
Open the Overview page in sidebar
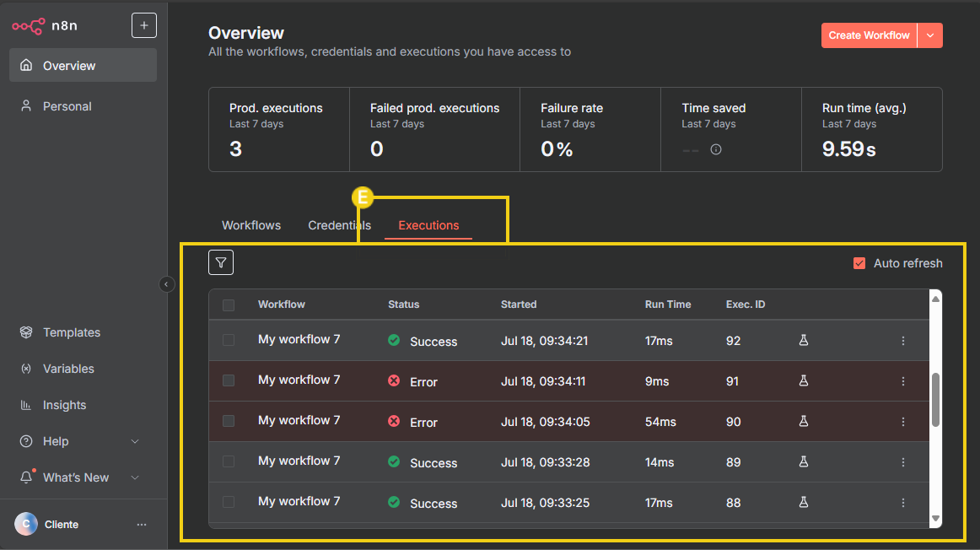pyautogui.click(x=83, y=66)
